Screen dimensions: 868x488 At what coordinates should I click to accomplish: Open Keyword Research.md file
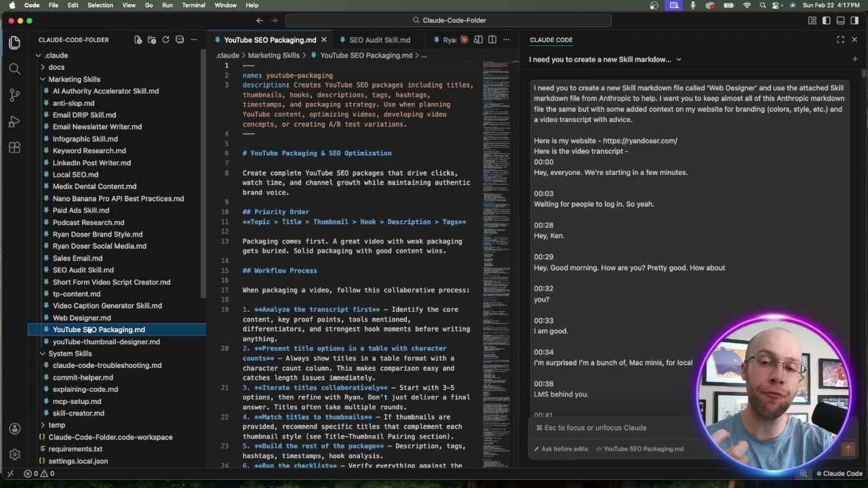pos(89,151)
